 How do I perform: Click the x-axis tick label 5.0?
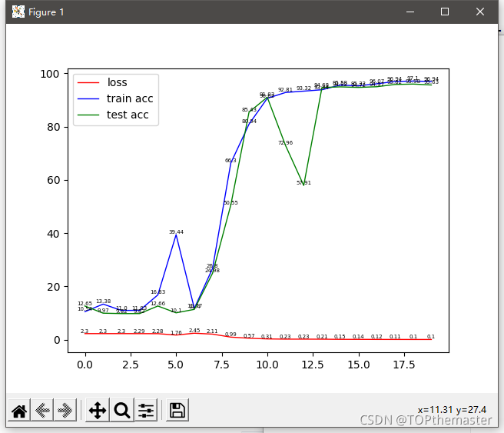click(x=175, y=365)
